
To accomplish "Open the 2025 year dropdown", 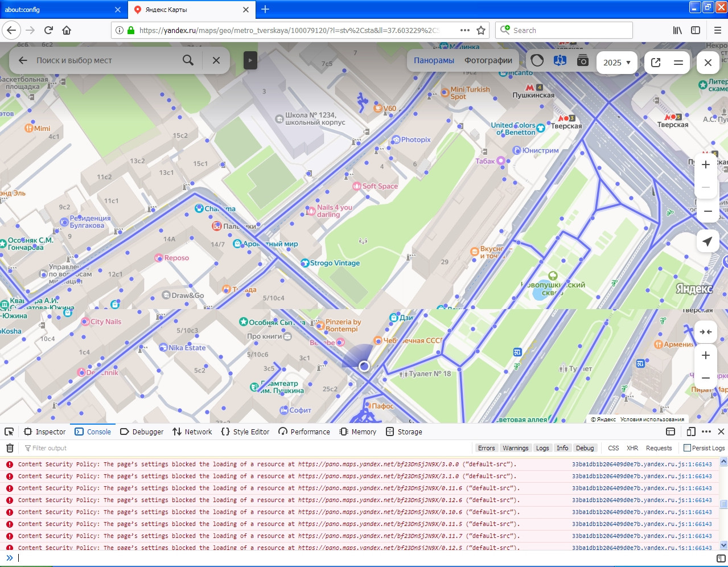I will pyautogui.click(x=617, y=63).
